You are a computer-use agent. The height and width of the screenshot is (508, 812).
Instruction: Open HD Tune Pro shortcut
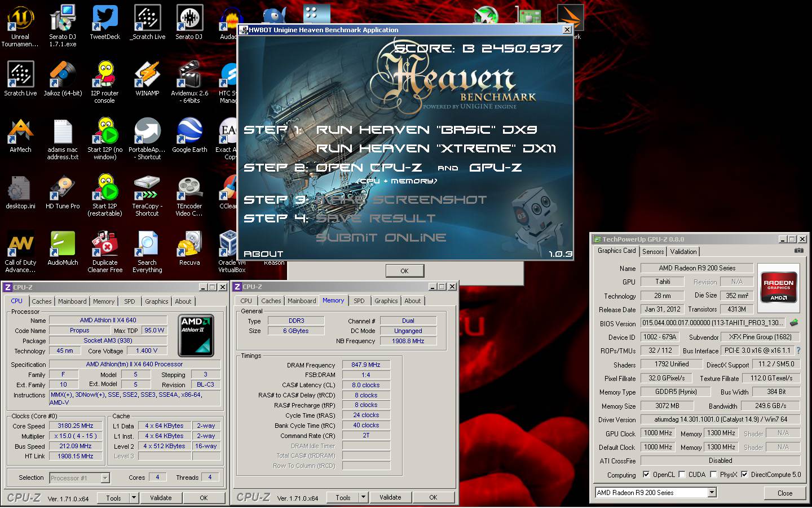pos(63,192)
